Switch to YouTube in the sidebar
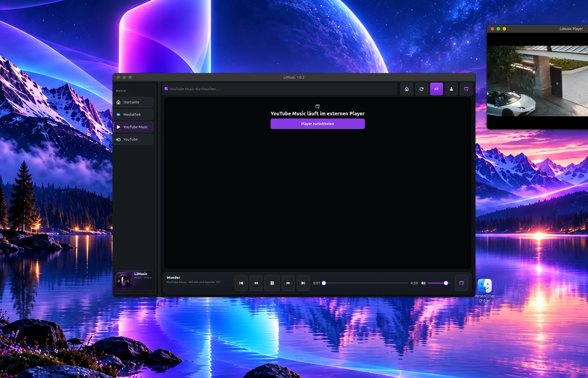The height and width of the screenshot is (378, 588). coord(134,140)
